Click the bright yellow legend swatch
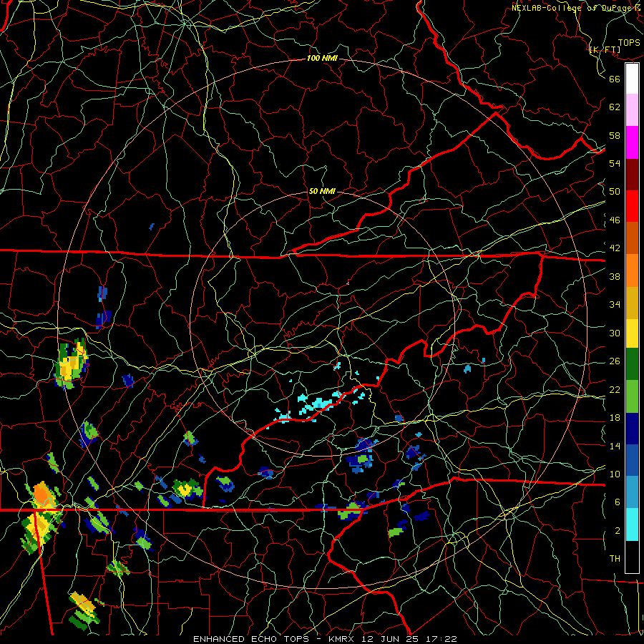The width and height of the screenshot is (644, 644). coord(632,333)
